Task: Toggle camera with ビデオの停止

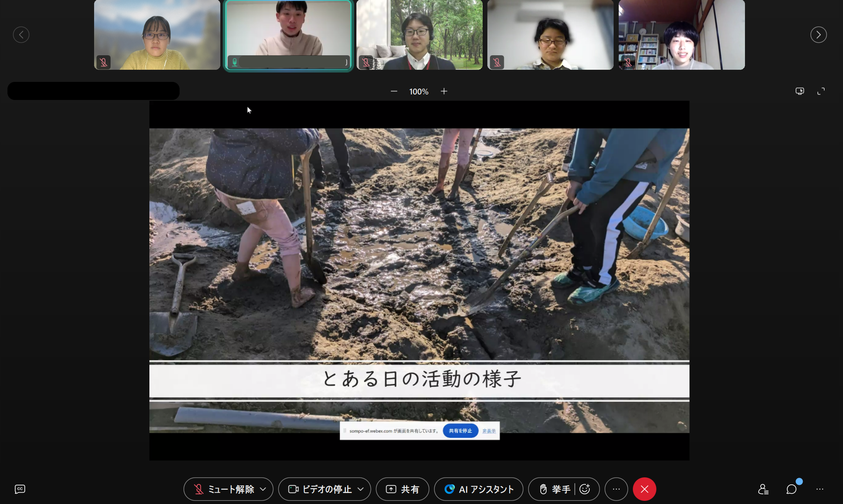Action: [x=320, y=489]
